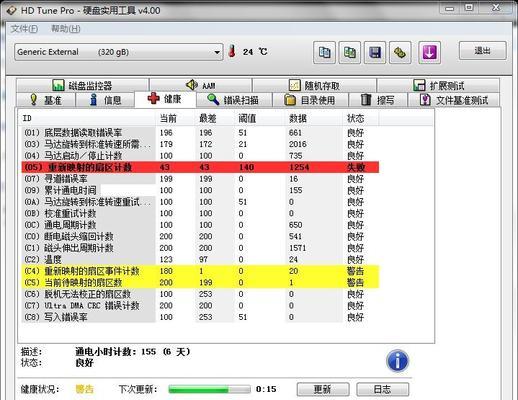This screenshot has height=400, width=518.
Task: Switch to the 磁盘监控器 tab
Action: [x=82, y=85]
